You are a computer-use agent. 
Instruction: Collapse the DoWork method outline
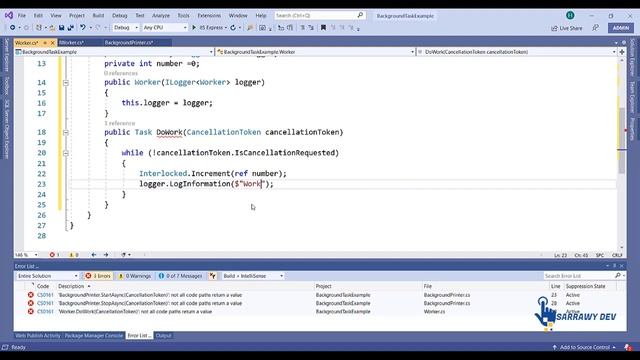pos(66,132)
